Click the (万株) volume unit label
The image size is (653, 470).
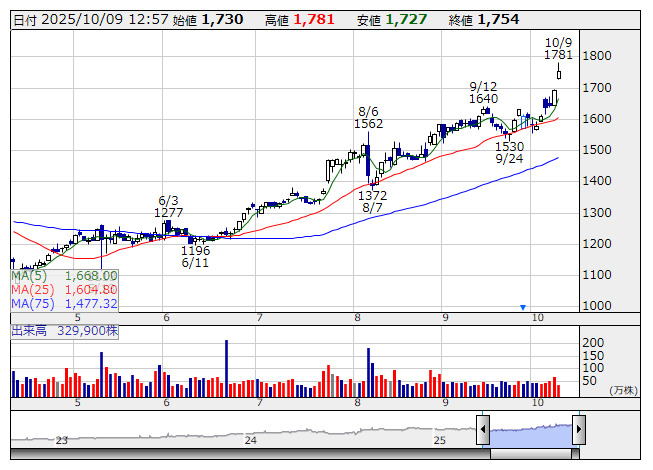tap(623, 390)
